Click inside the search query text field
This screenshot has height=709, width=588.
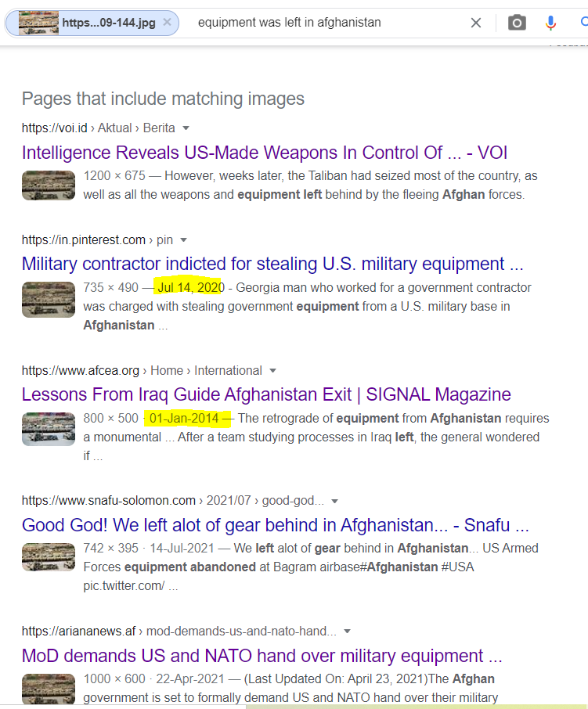coord(326,23)
